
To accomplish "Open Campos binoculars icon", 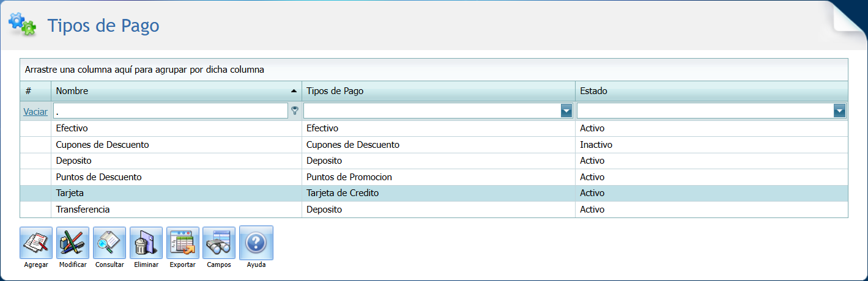I will (219, 243).
